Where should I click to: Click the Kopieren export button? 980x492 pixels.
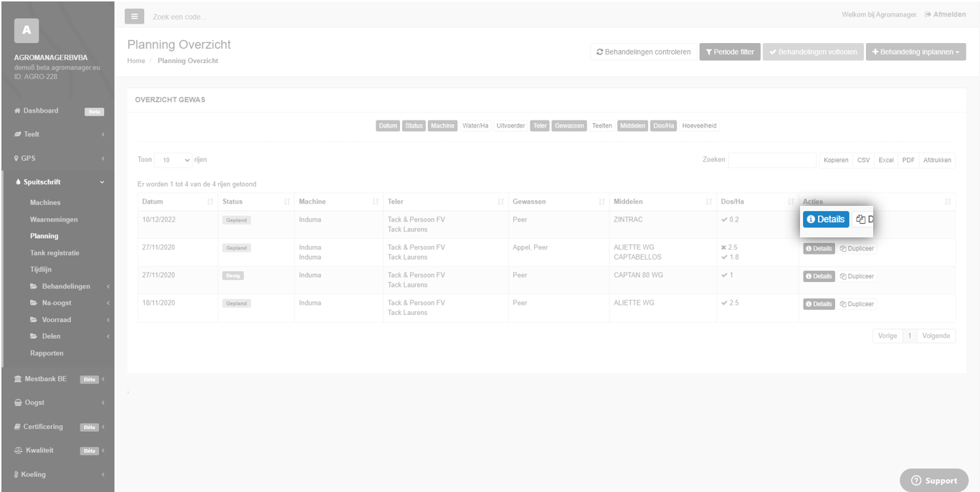[836, 160]
